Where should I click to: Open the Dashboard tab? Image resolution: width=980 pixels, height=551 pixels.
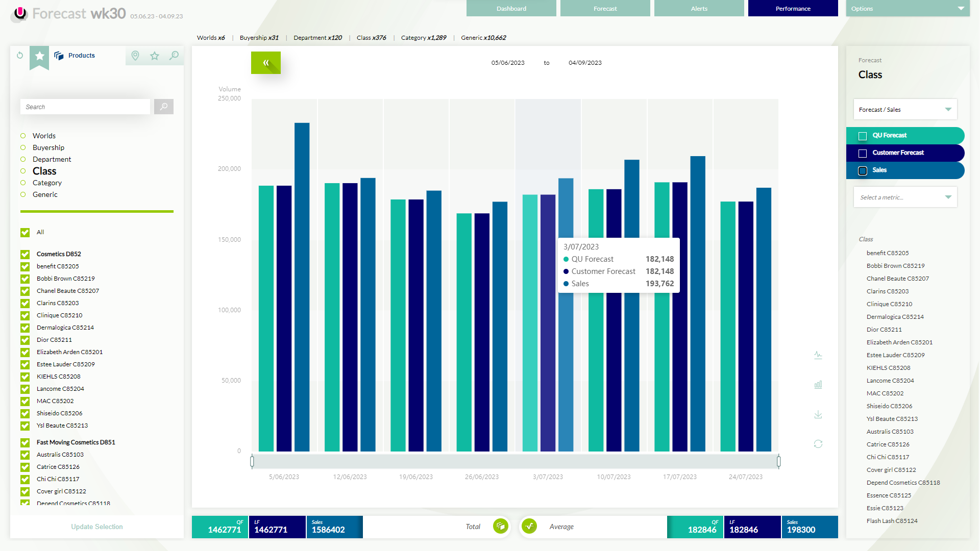(x=511, y=9)
